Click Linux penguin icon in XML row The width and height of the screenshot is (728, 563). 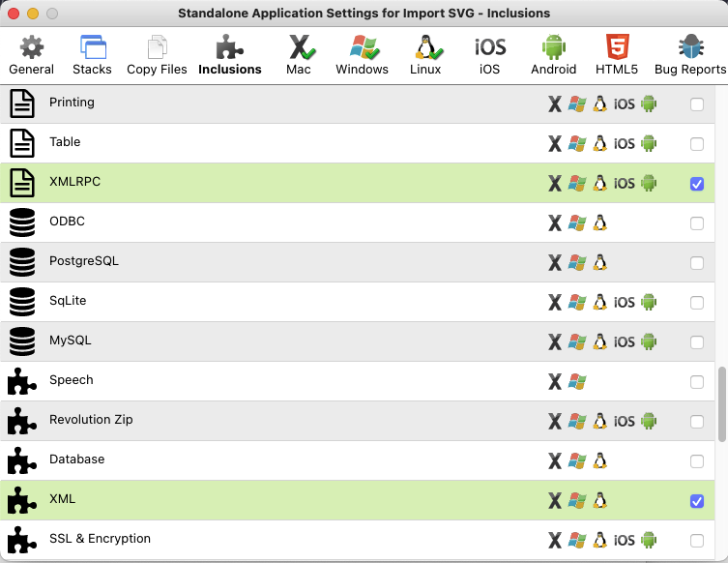tap(599, 501)
